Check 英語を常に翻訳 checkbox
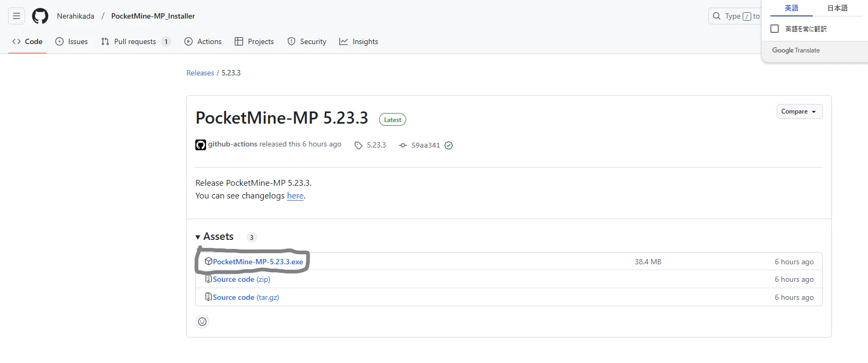The width and height of the screenshot is (868, 363). coord(775,29)
